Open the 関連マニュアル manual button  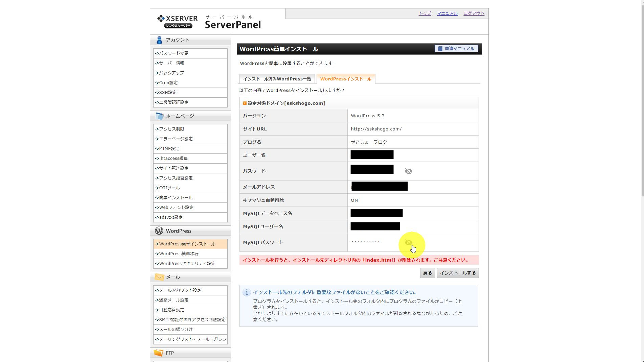tap(456, 49)
